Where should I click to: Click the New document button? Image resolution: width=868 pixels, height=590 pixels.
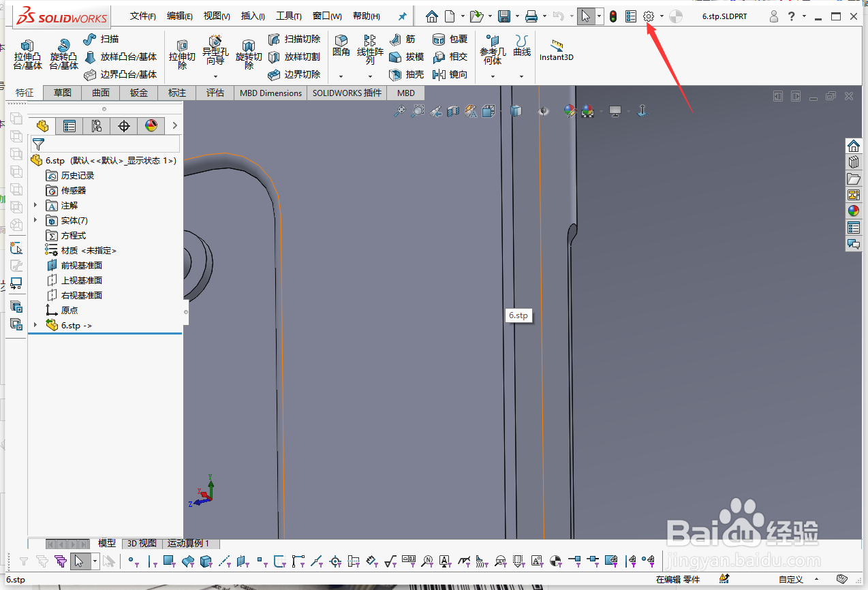[450, 16]
